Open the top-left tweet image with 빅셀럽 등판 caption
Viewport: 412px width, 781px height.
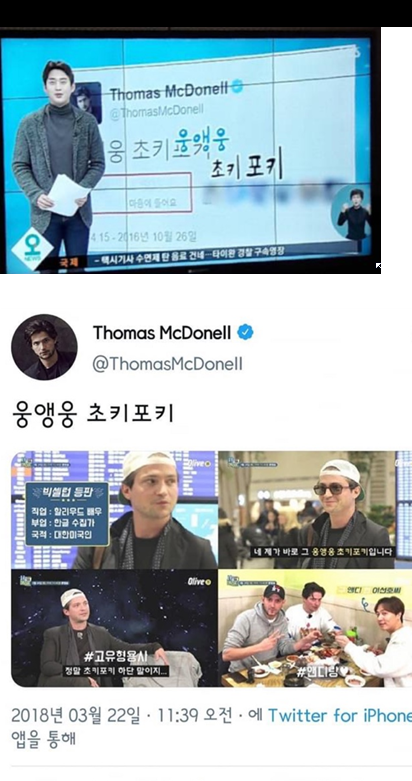point(114,510)
